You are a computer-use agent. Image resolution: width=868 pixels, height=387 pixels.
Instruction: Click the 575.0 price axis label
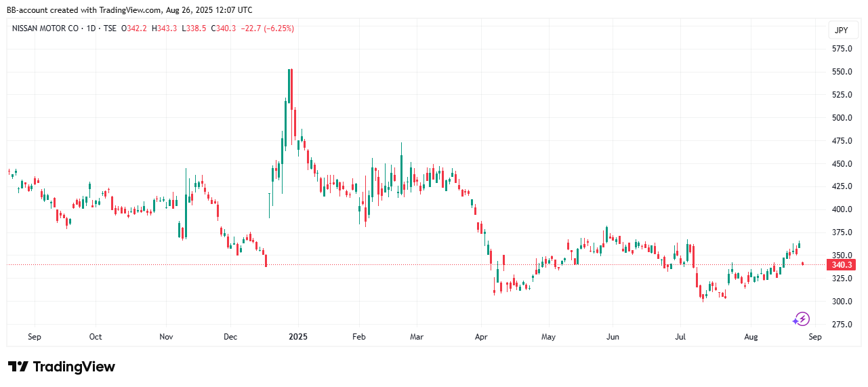click(842, 49)
